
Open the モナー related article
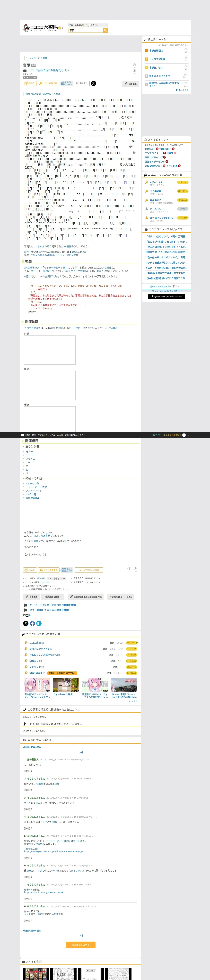click(29, 452)
